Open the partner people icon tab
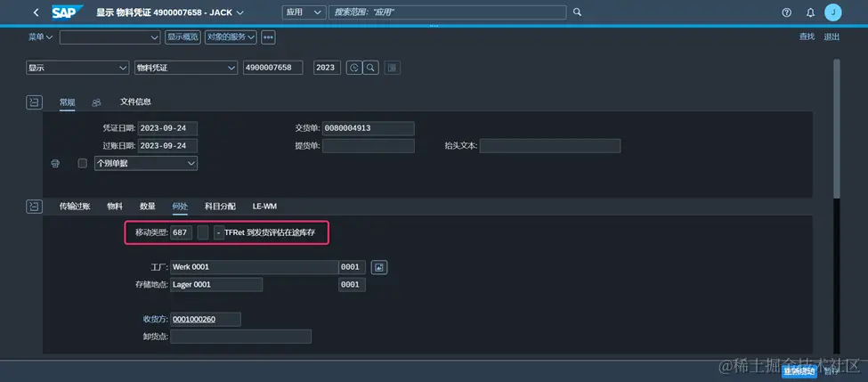868x382 pixels. (x=97, y=102)
